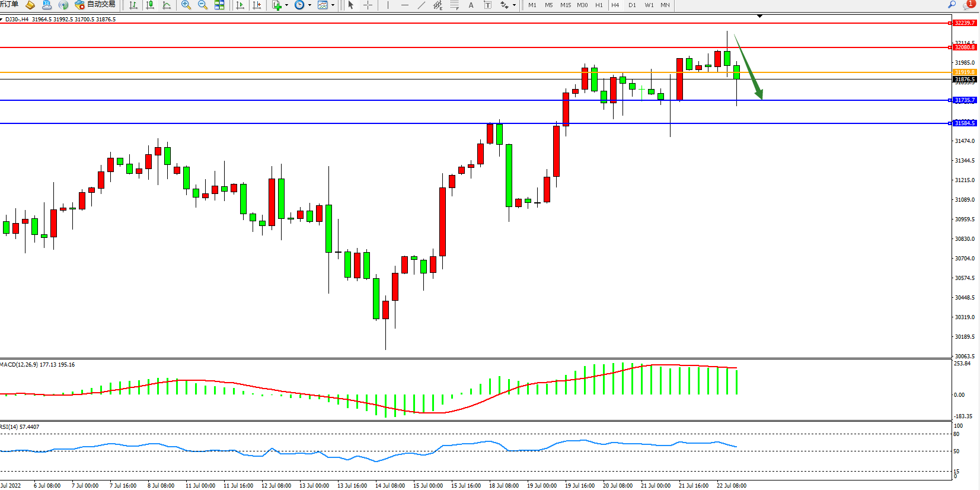The height and width of the screenshot is (490, 980).
Task: Select the red line at 32080.8
Action: pos(474,47)
